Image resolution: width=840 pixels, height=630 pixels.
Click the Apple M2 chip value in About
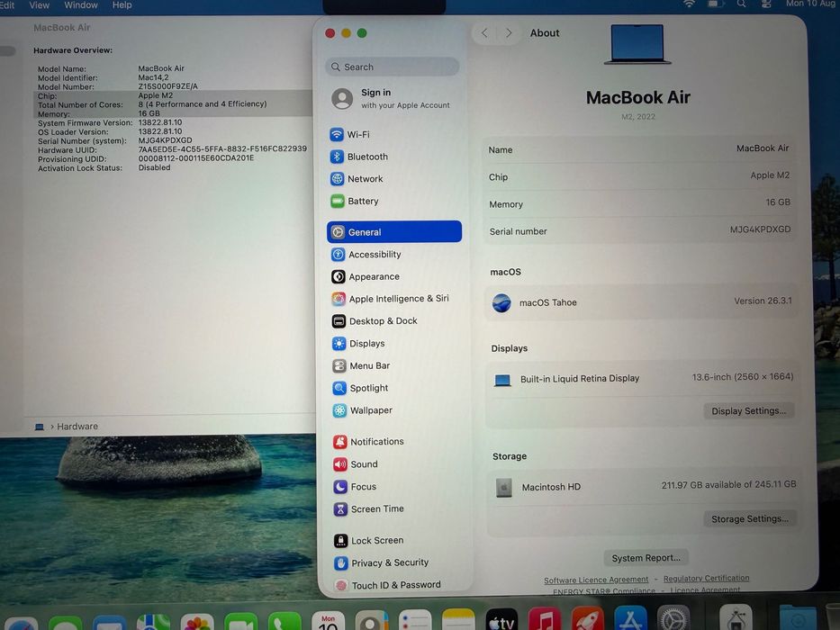point(770,175)
